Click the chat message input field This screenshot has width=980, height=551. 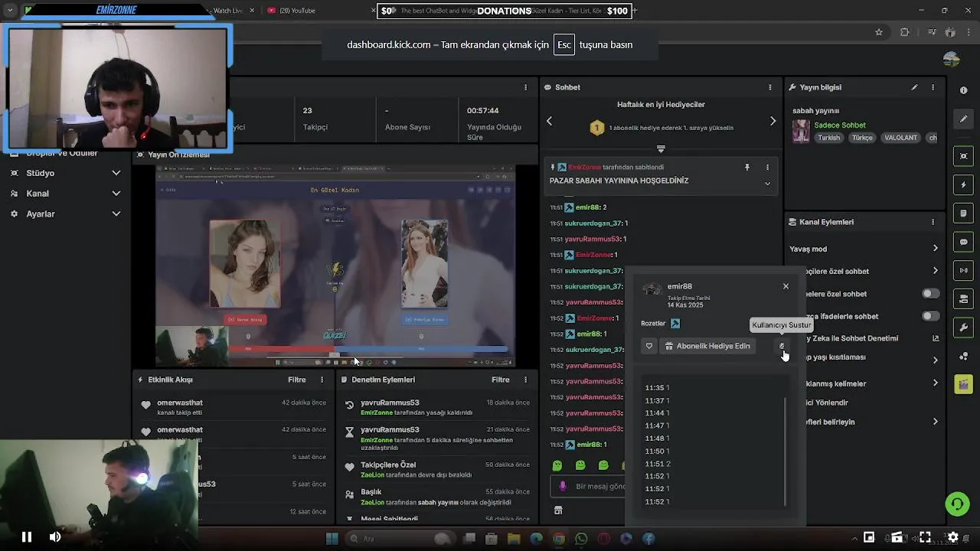[x=589, y=486]
